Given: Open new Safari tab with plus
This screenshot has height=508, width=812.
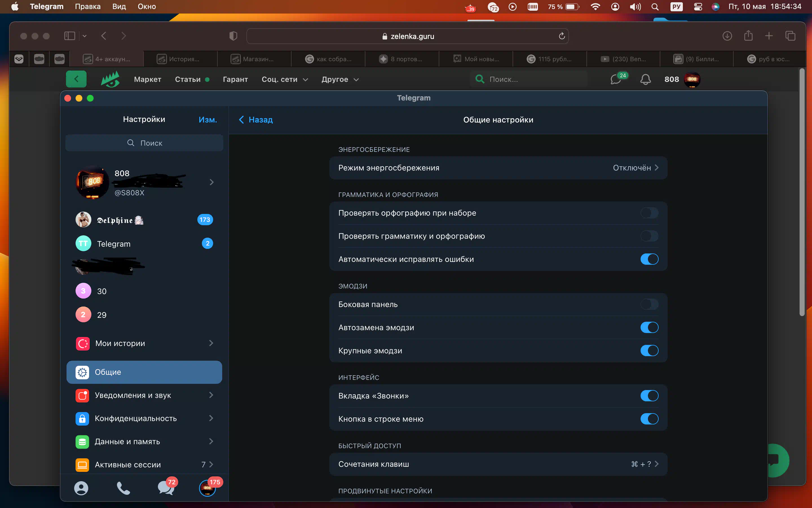Looking at the screenshot, I should [769, 36].
